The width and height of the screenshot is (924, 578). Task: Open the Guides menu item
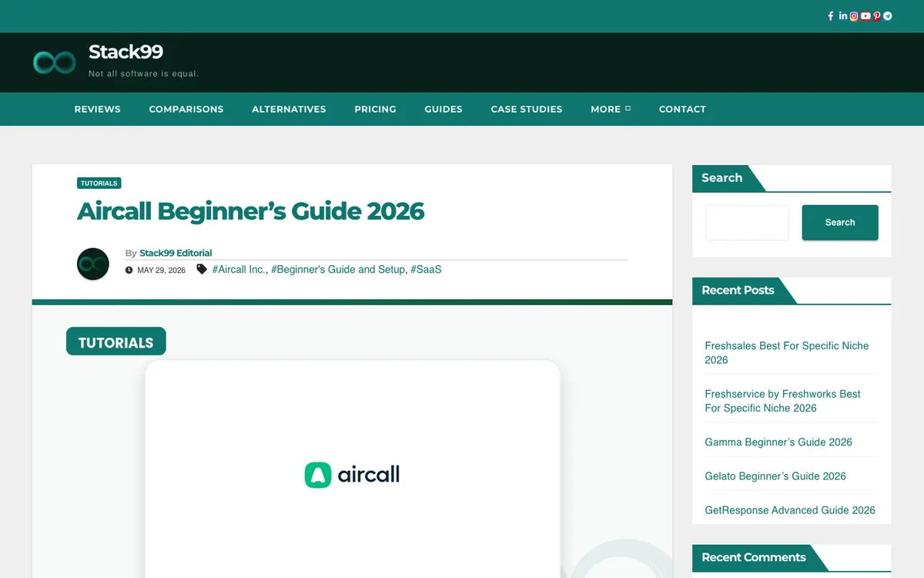(444, 109)
